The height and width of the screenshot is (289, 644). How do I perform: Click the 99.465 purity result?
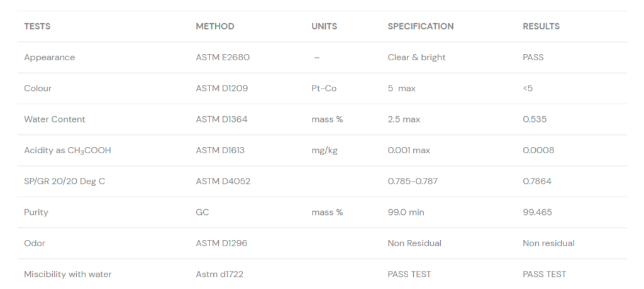(x=537, y=212)
